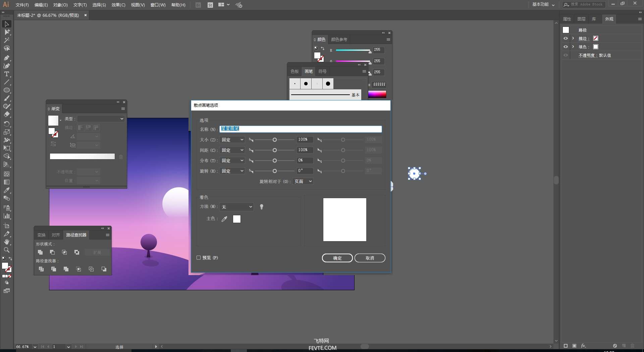Select the Column Graph tool
The image size is (644, 352).
pos(7,216)
